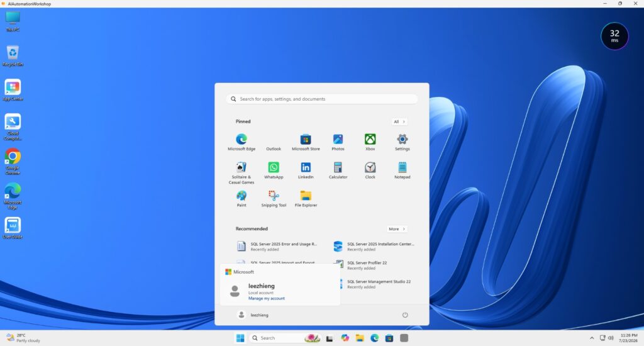644x346 pixels.
Task: Open the Snipping Tool
Action: (x=274, y=198)
